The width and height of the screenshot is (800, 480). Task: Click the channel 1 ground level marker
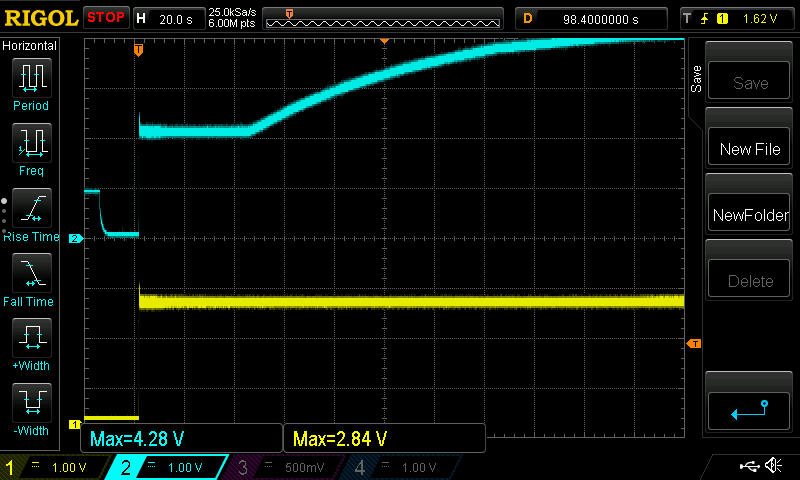click(75, 424)
